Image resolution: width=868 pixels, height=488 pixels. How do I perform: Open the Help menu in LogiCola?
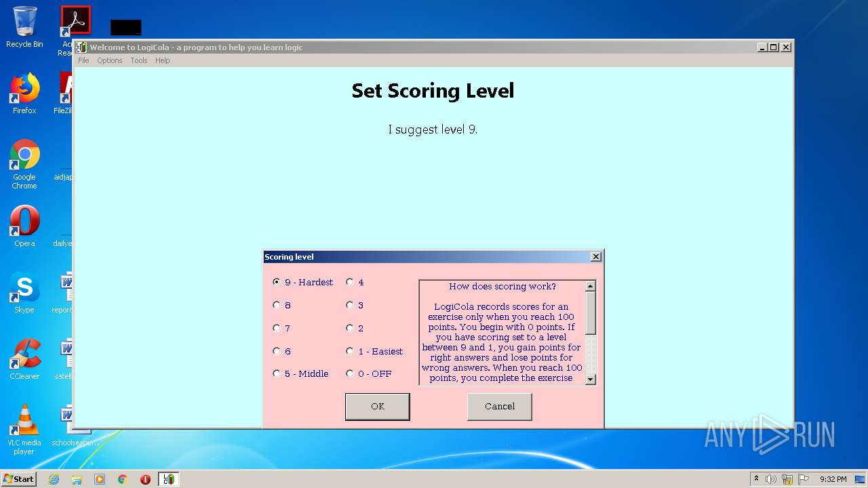pos(163,60)
